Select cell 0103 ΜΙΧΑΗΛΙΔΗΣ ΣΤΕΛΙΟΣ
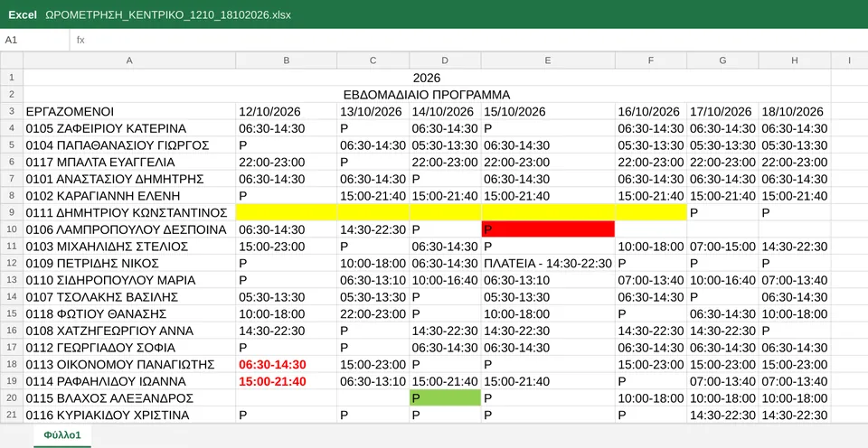868x448 pixels. tap(129, 246)
